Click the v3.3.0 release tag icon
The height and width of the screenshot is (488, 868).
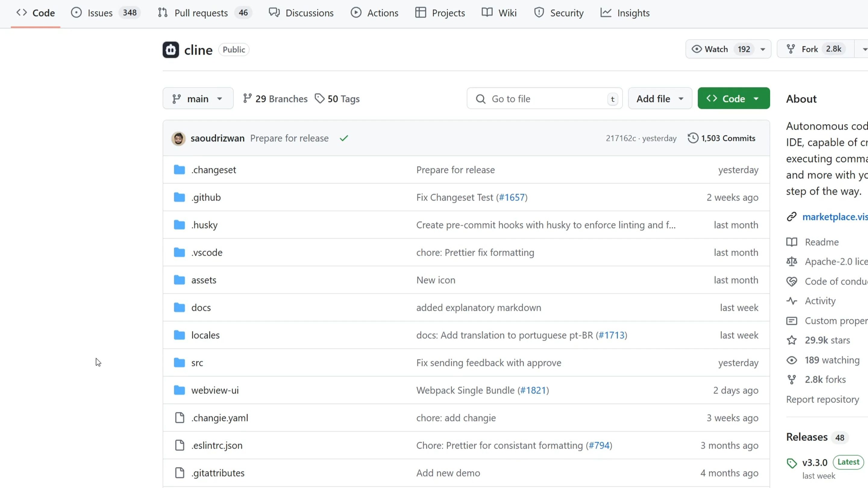[791, 463]
